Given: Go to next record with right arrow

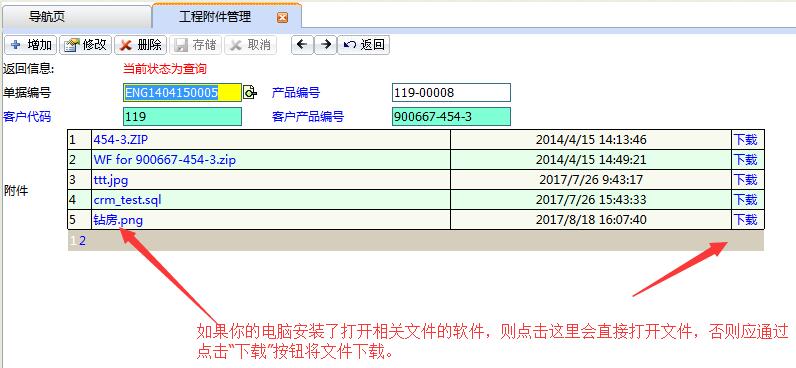Looking at the screenshot, I should (325, 45).
